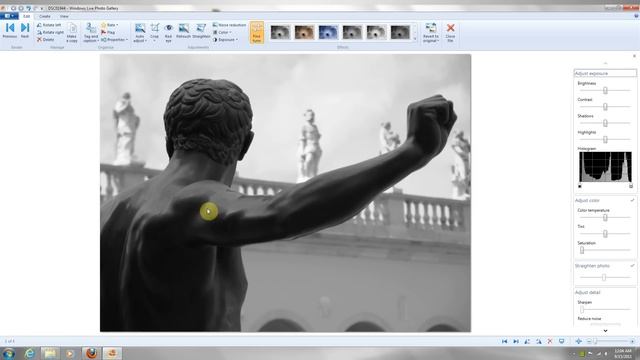Click Close file button

450,33
